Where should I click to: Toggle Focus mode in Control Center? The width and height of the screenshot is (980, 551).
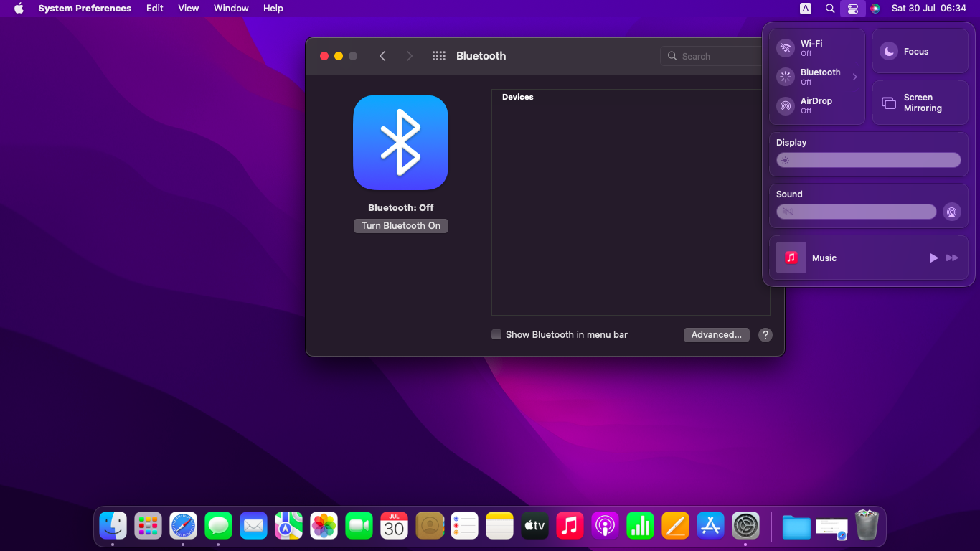point(889,52)
